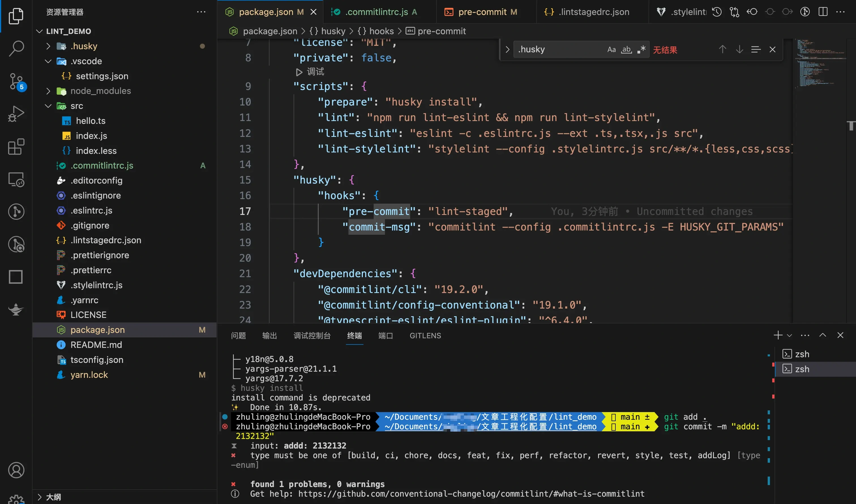Viewport: 856px width, 504px height.
Task: Toggle Match Case in the find widget
Action: (611, 49)
